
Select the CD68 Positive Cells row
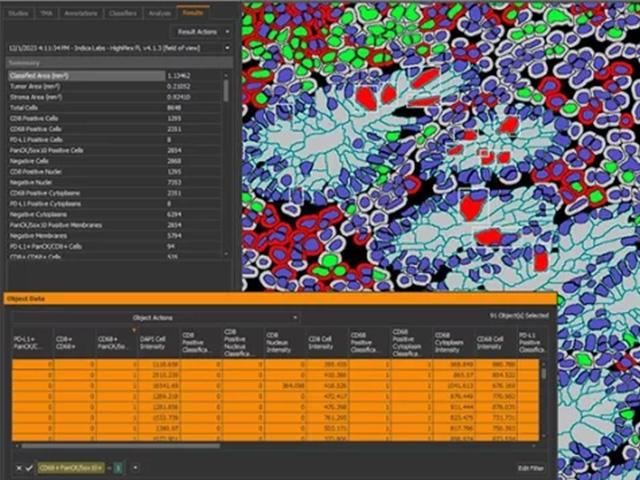click(114, 129)
